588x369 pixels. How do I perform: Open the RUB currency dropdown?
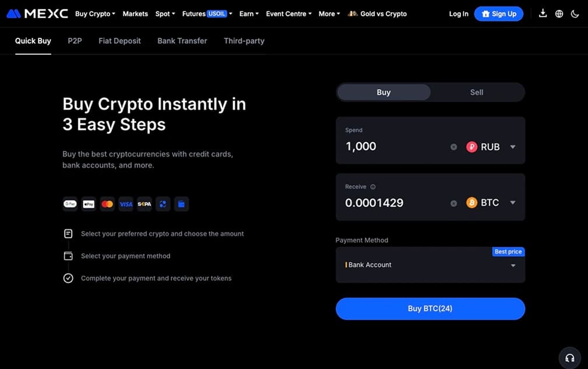pos(491,147)
